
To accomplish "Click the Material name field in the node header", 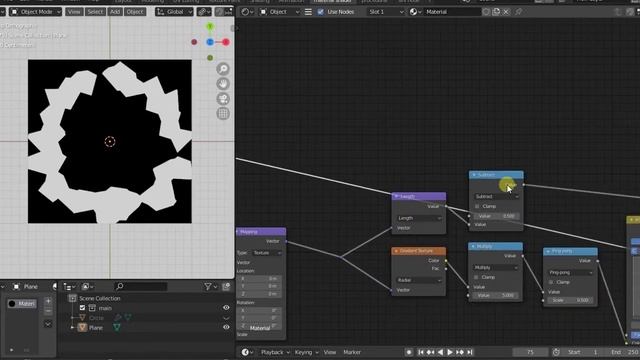I will click(452, 12).
